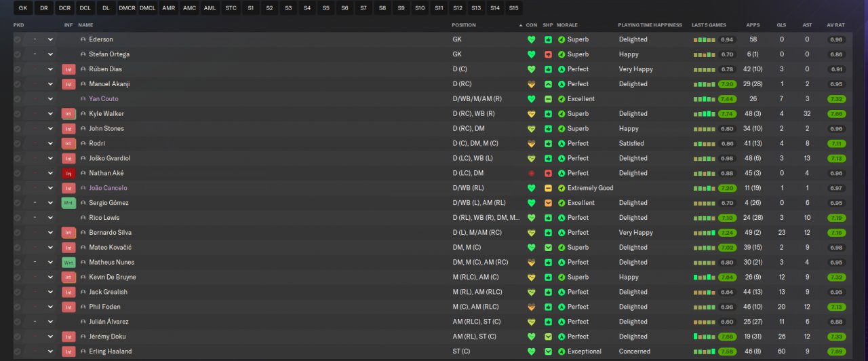Select the DCR position slot tab
Image resolution: width=868 pixels, height=361 pixels.
[x=64, y=8]
